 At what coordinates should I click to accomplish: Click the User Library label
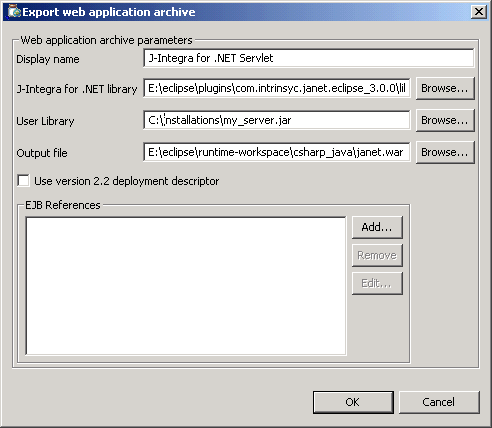[x=45, y=121]
